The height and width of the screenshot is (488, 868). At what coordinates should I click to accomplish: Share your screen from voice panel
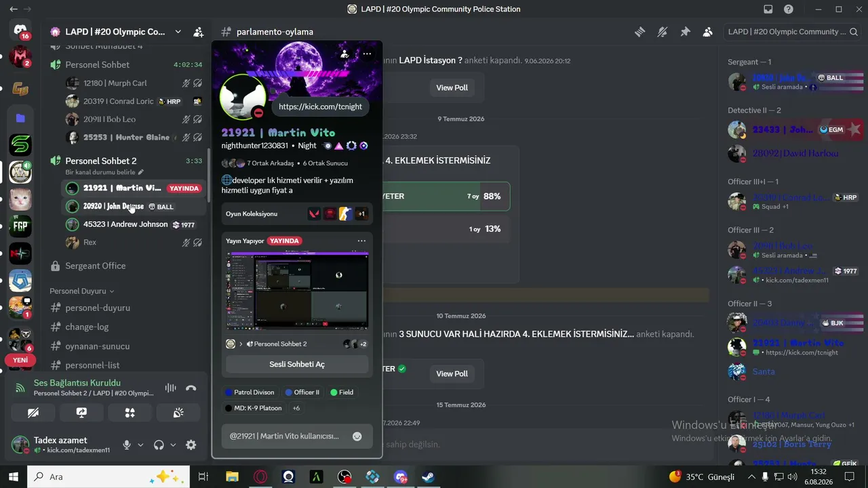coord(81,412)
